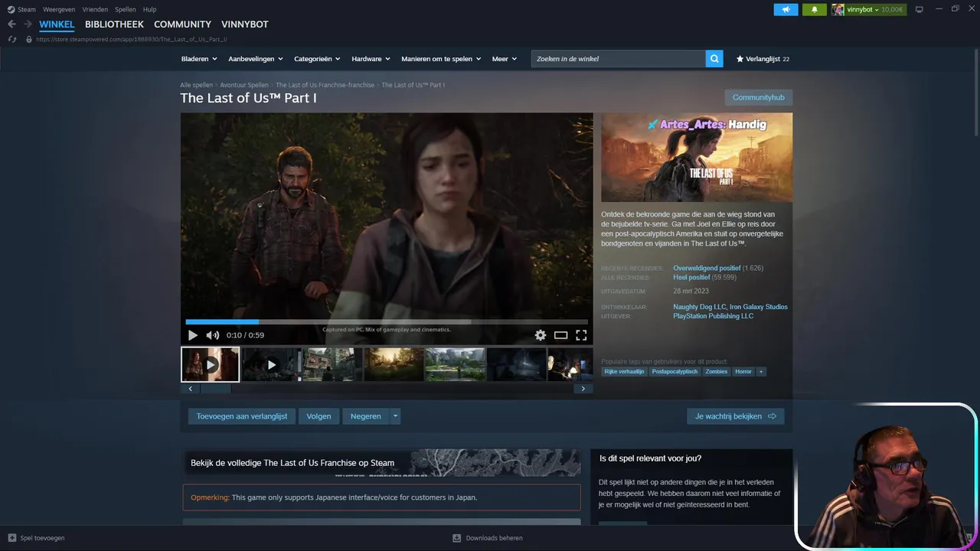Switch to the WINKEL tab
Viewport: 980px width, 551px height.
click(57, 24)
